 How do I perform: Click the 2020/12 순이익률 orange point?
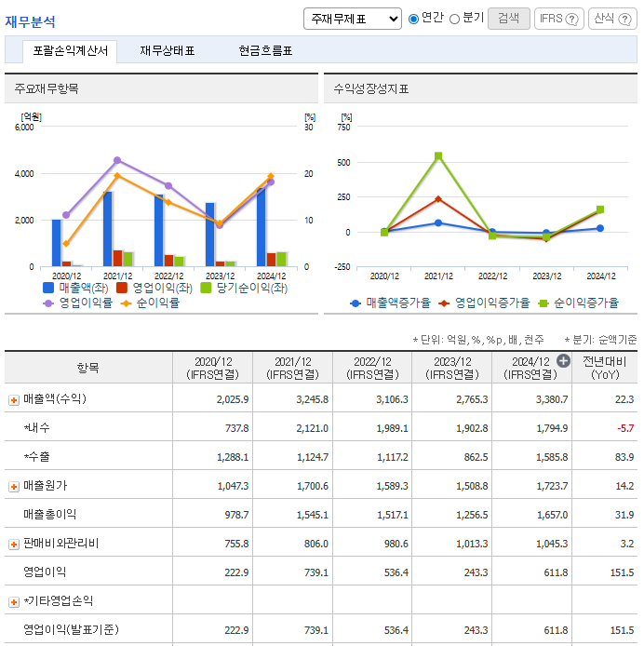[66, 244]
